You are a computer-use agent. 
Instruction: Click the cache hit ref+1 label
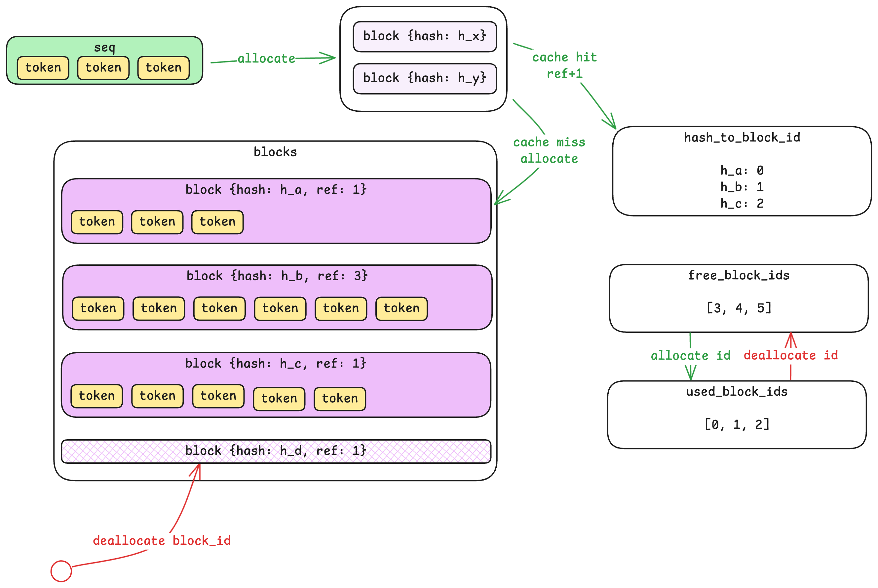pyautogui.click(x=564, y=65)
